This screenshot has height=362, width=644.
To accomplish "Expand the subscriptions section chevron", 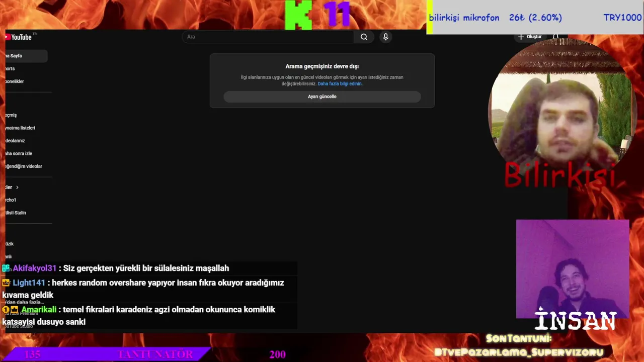I will click(x=17, y=188).
